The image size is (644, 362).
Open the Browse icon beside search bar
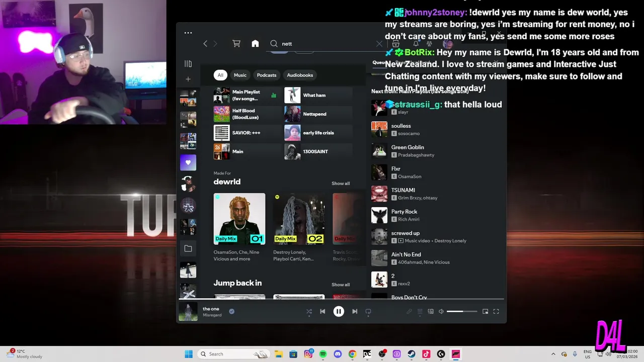395,44
